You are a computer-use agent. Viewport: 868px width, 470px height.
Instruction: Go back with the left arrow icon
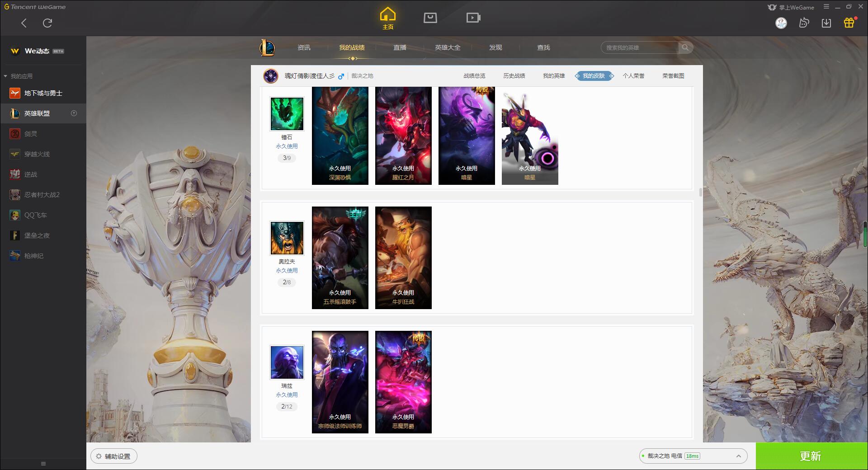24,23
